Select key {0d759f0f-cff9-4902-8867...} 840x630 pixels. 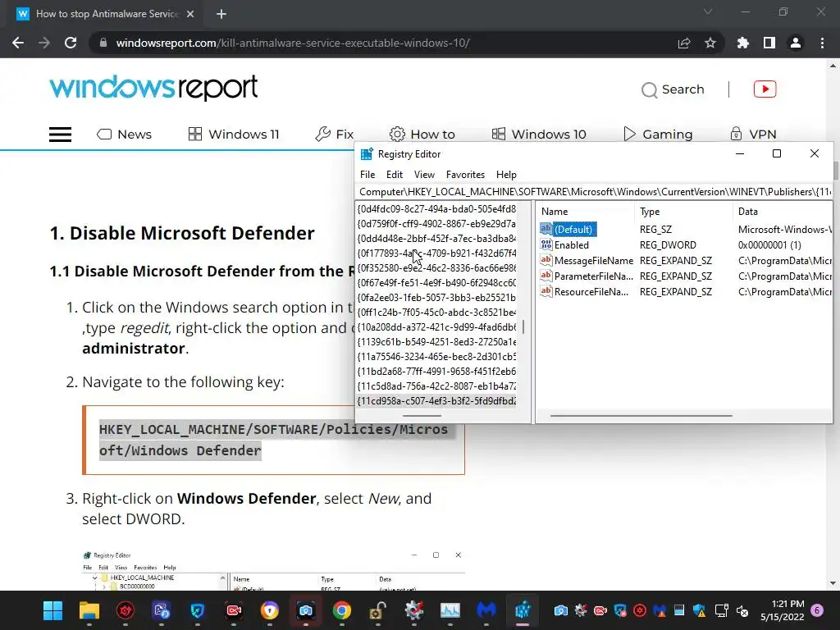click(436, 223)
